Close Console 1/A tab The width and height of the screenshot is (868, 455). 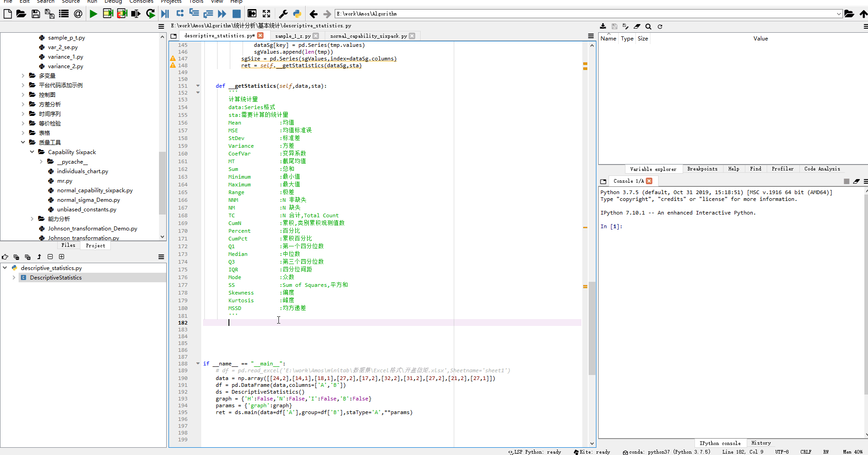(649, 181)
